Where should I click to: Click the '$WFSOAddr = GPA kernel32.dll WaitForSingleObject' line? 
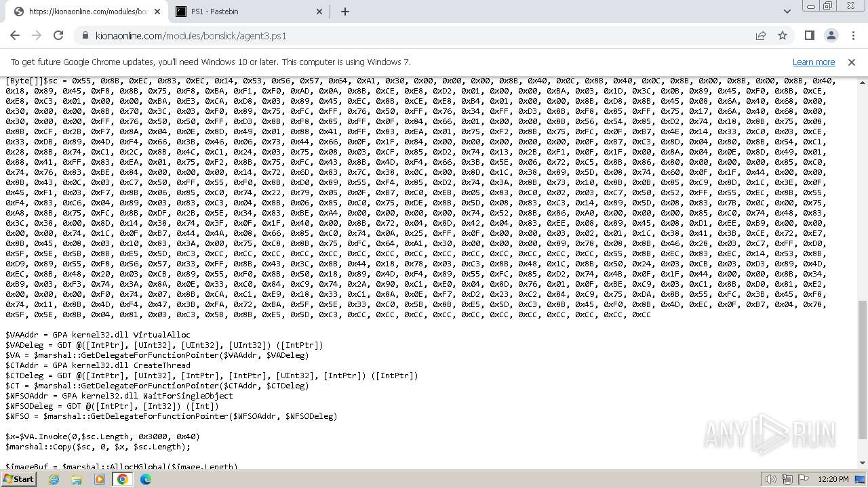click(119, 396)
